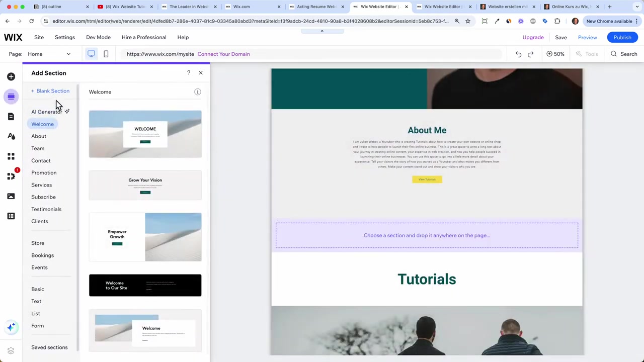The width and height of the screenshot is (644, 362).
Task: Open Saved sections
Action: click(x=49, y=347)
